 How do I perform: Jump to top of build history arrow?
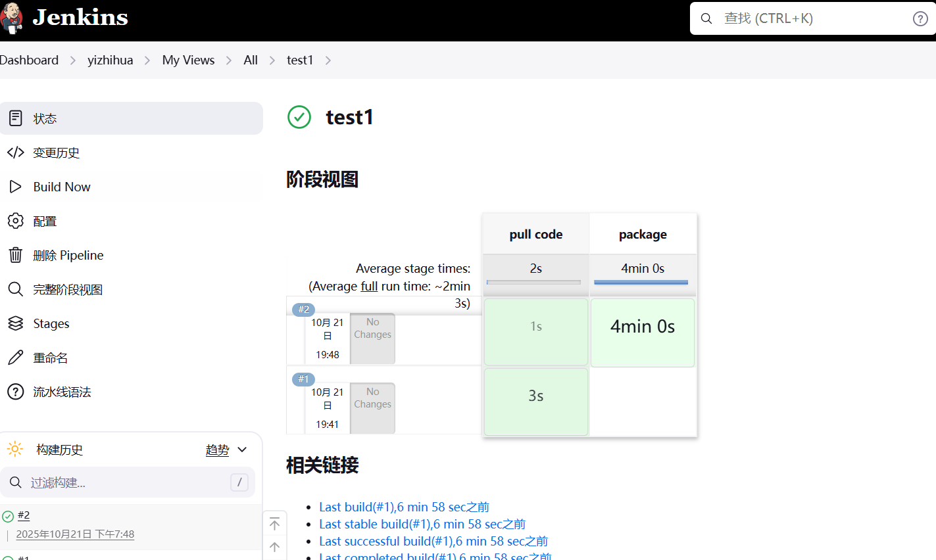pyautogui.click(x=275, y=524)
